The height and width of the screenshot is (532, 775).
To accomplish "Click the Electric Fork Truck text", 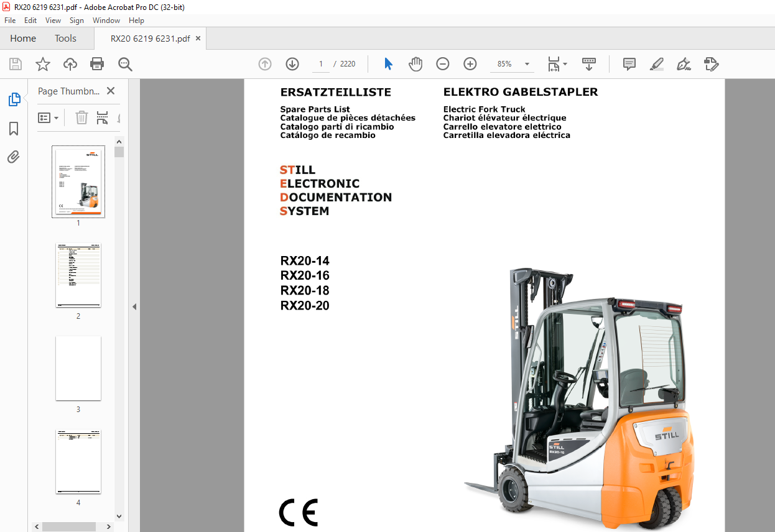I will (485, 109).
